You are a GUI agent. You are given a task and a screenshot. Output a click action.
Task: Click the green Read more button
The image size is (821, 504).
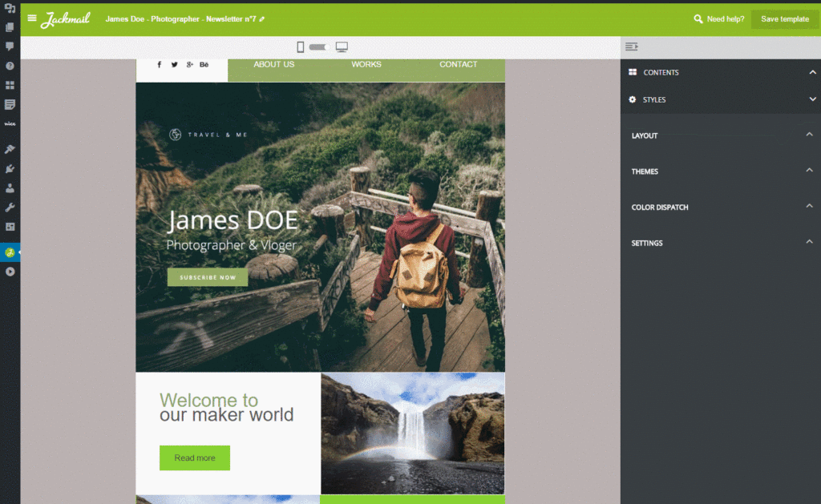195,458
